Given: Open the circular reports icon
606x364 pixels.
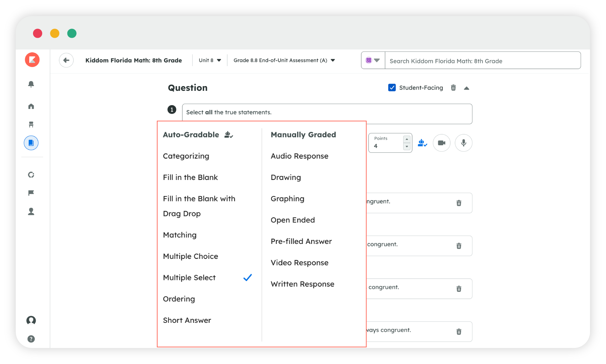Looking at the screenshot, I should tap(31, 175).
